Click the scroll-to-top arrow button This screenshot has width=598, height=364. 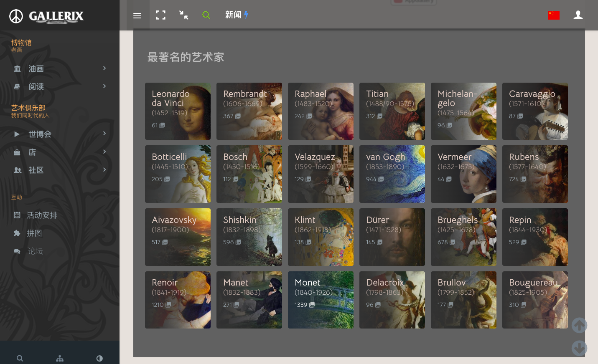coord(579,325)
